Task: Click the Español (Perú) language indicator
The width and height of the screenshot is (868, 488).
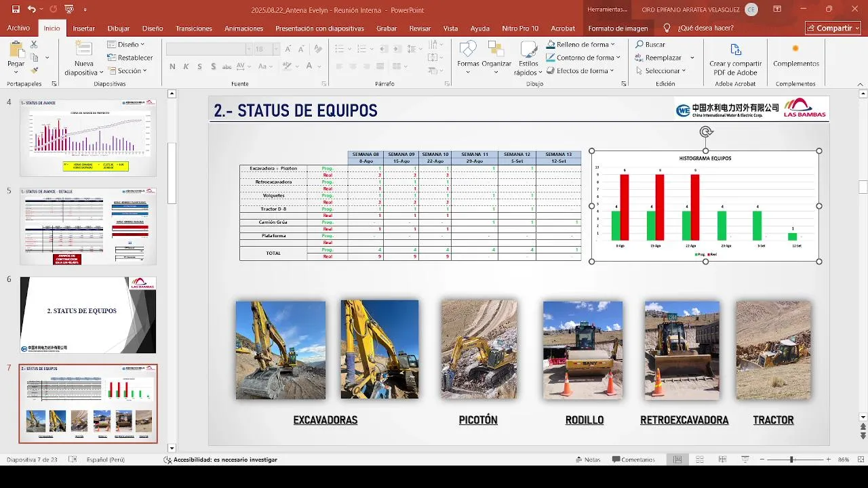Action: 105,460
